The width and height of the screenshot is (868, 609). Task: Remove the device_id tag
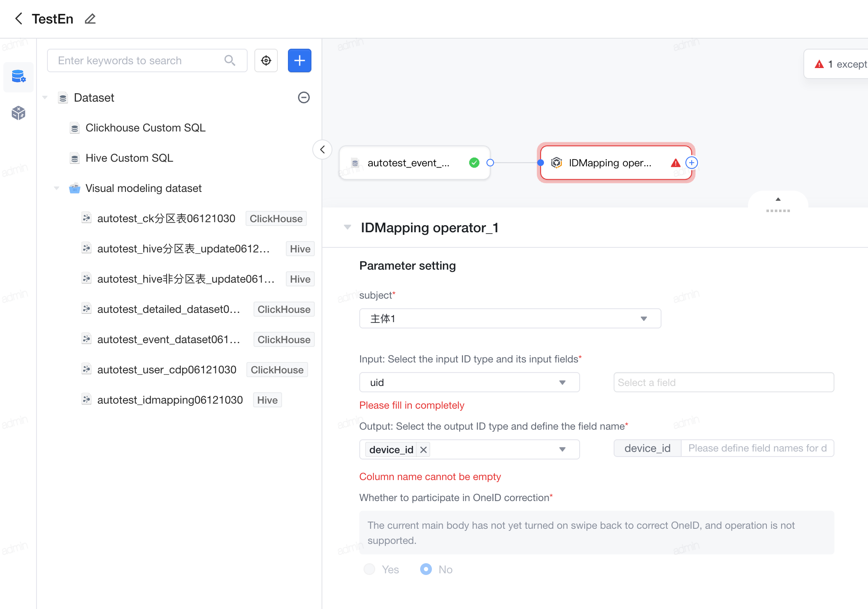point(424,450)
